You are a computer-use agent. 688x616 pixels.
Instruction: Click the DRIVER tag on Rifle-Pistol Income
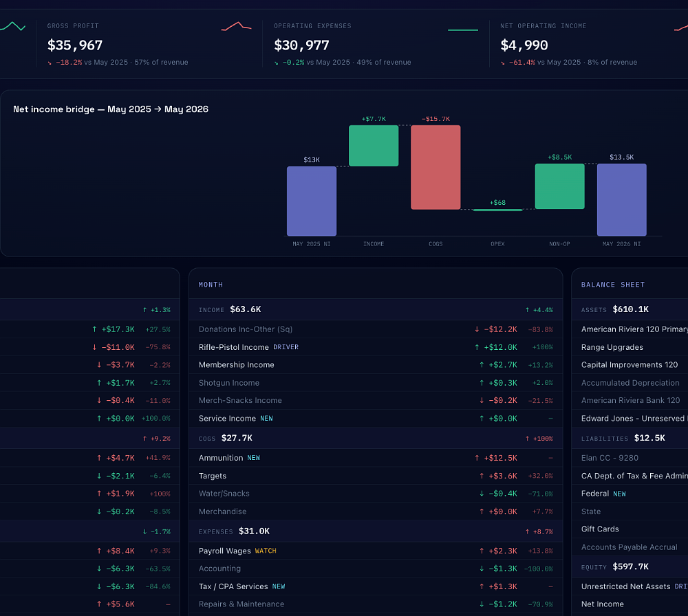[x=286, y=347]
